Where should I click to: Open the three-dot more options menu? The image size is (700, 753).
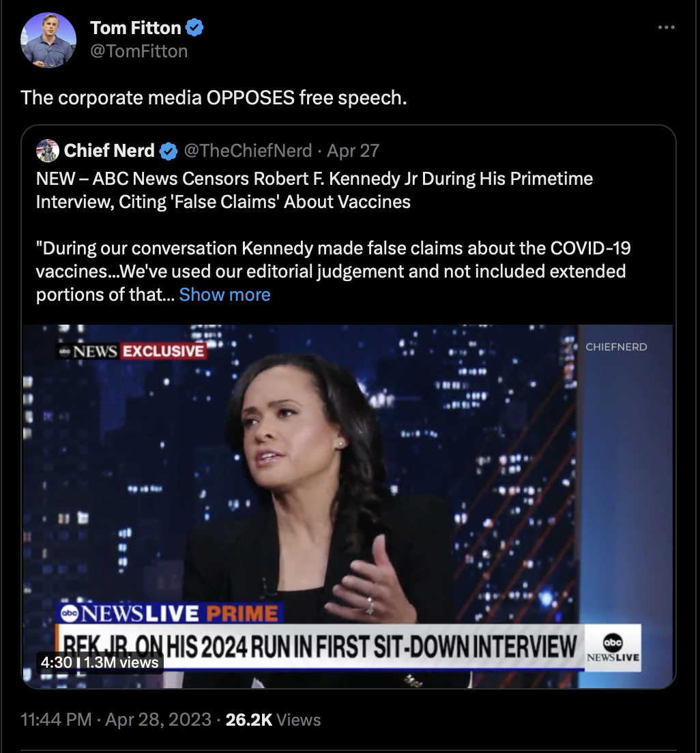click(667, 27)
